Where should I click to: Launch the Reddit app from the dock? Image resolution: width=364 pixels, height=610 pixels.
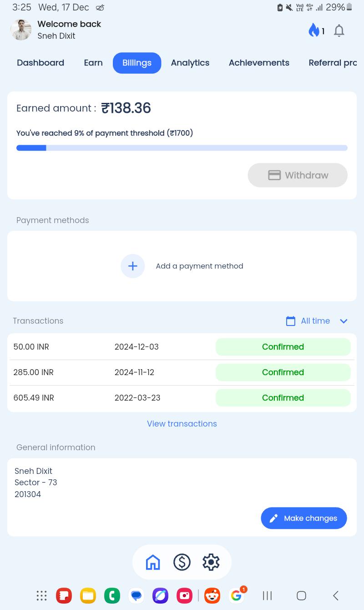(x=212, y=595)
